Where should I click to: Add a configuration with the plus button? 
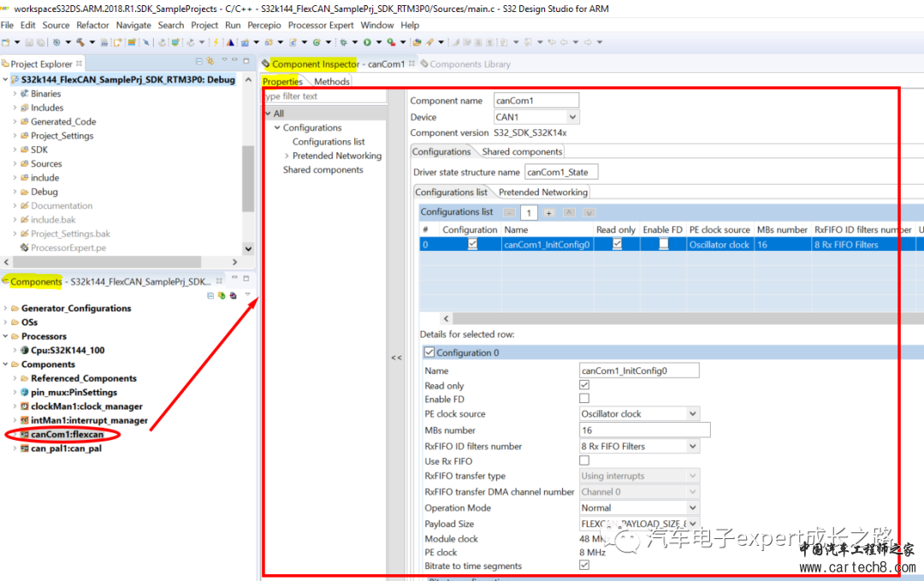pyautogui.click(x=548, y=213)
